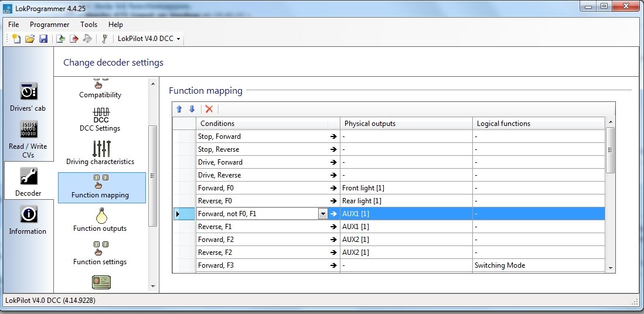Screen dimensions: 644x314
Task: Open the File menu
Action: point(13,25)
